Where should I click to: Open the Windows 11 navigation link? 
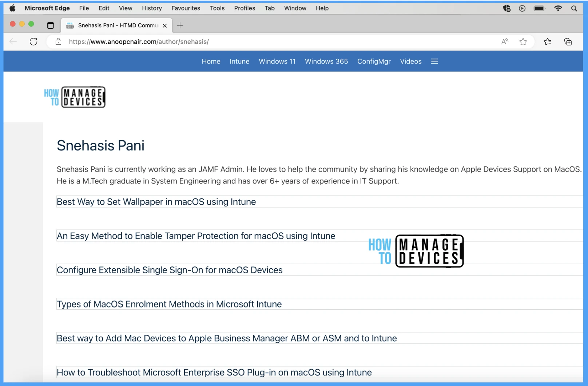coord(277,61)
